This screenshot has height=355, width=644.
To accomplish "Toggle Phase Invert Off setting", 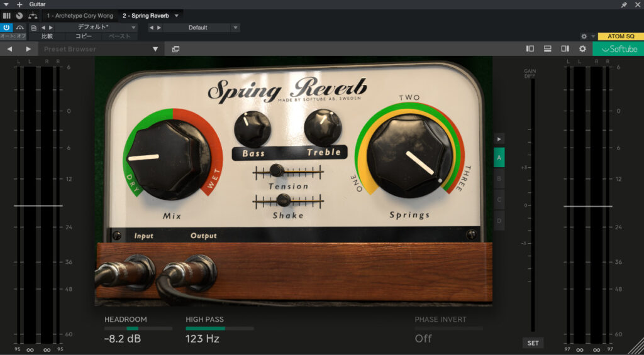I will point(423,339).
